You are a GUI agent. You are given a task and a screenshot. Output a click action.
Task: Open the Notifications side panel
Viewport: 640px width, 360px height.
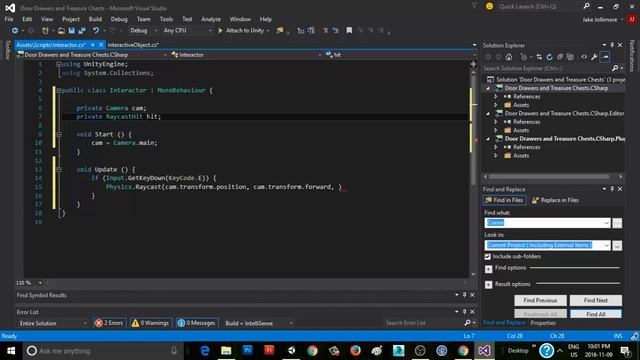click(x=633, y=56)
